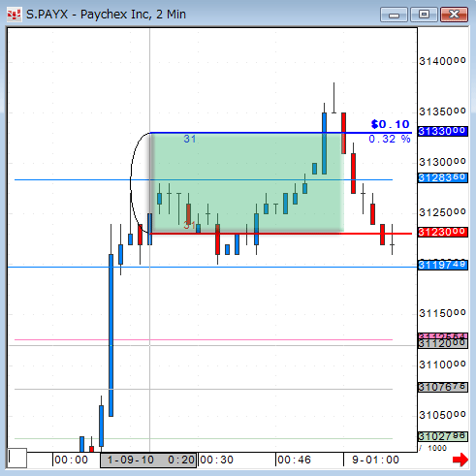Click the blue '31' label inside the green zone

[x=190, y=139]
